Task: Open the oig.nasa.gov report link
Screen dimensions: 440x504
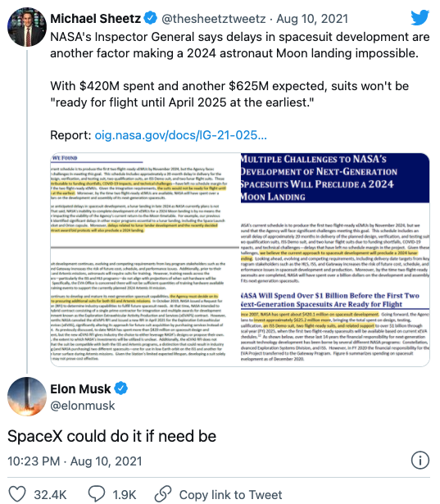Action: click(x=180, y=135)
